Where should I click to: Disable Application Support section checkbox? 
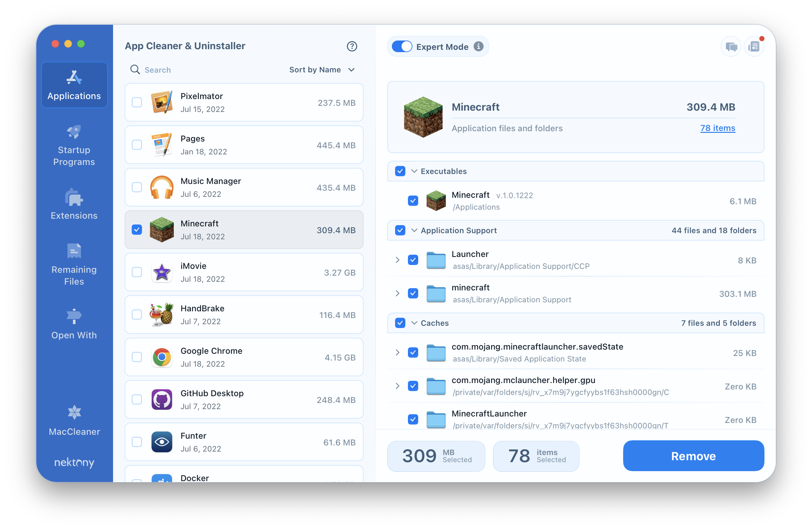(400, 231)
